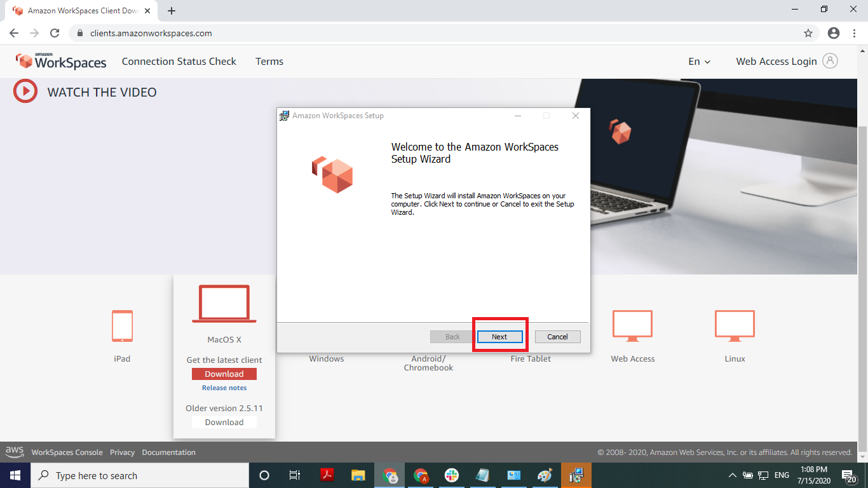This screenshot has width=868, height=488.
Task: Click the battery icon in system tray
Action: (748, 475)
